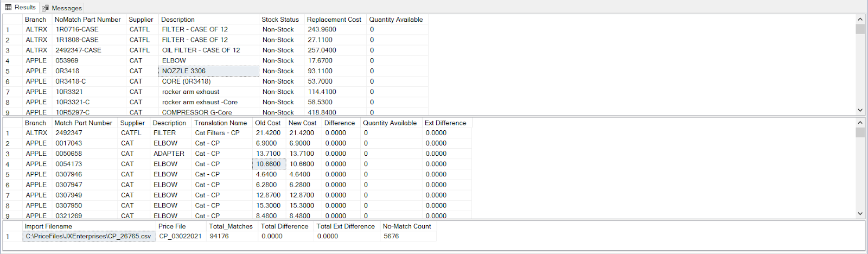Image resolution: width=868 pixels, height=254 pixels.
Task: Click the first grid scrollbar thumb
Action: coord(860,29)
